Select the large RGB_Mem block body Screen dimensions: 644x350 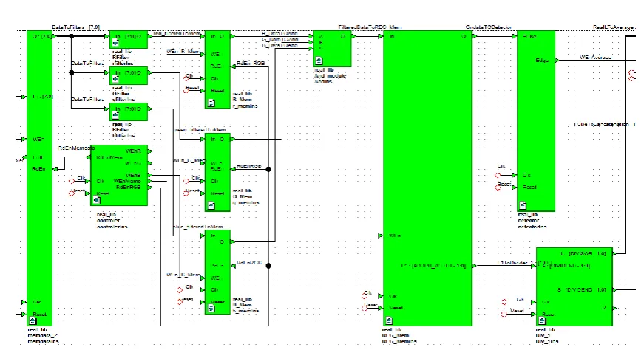coord(427,179)
